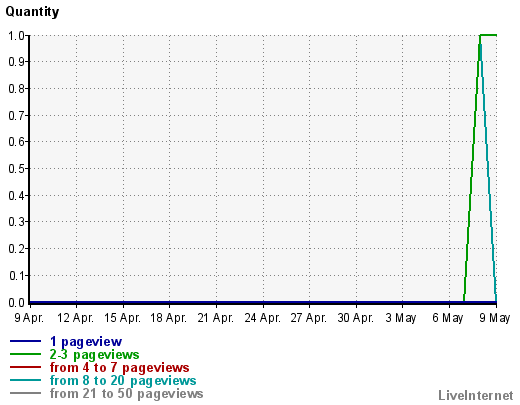The image size is (520, 405).
Task: Click the Quantity chart title
Action: pos(32,12)
